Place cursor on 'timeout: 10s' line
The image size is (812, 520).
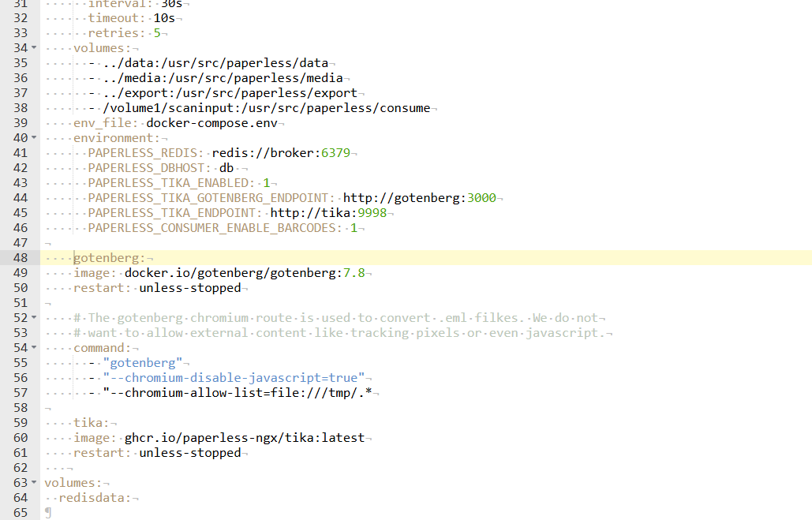(132, 18)
